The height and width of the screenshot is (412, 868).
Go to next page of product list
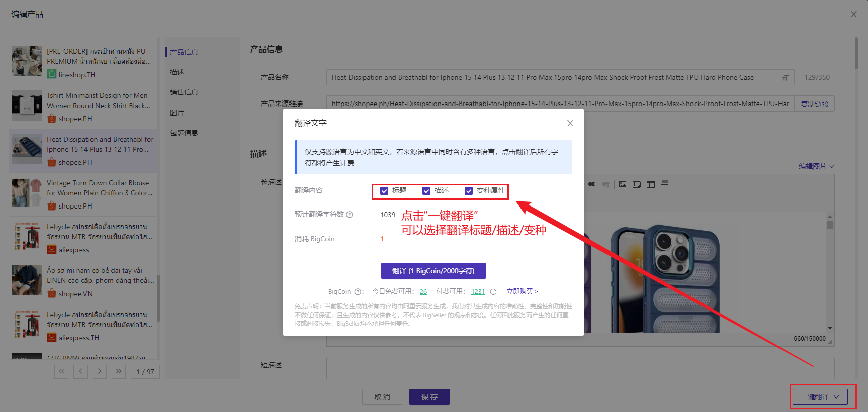tap(100, 372)
